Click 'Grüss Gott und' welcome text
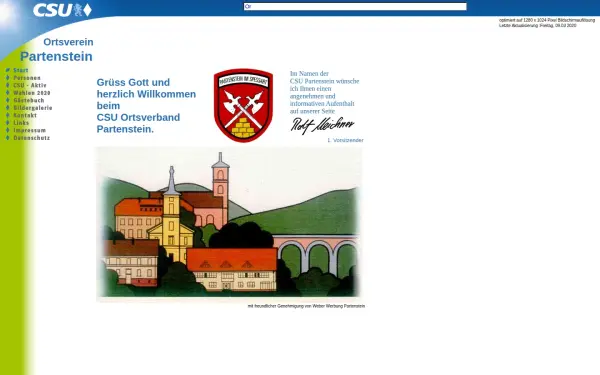This screenshot has width=600, height=375. [133, 82]
